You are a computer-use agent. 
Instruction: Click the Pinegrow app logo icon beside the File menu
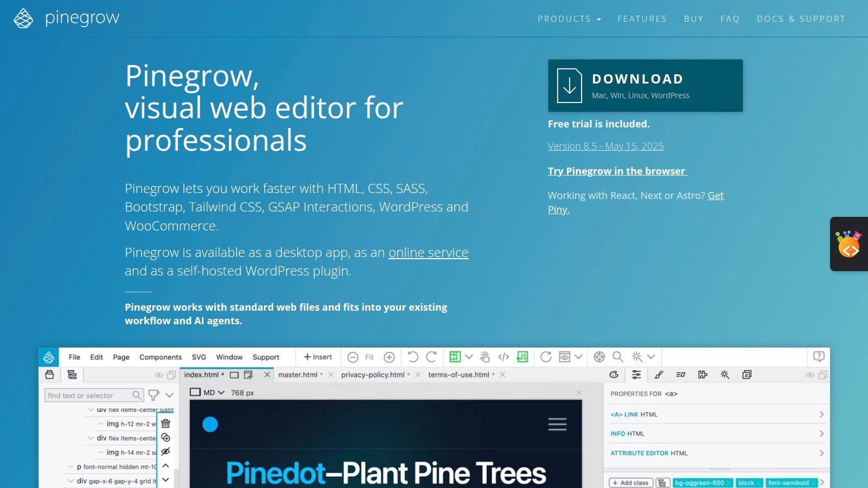pos(49,357)
